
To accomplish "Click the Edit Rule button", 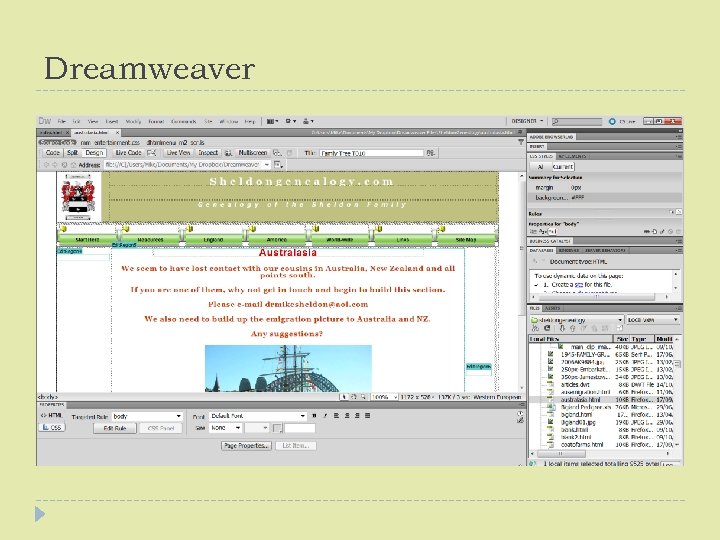I will [x=115, y=428].
